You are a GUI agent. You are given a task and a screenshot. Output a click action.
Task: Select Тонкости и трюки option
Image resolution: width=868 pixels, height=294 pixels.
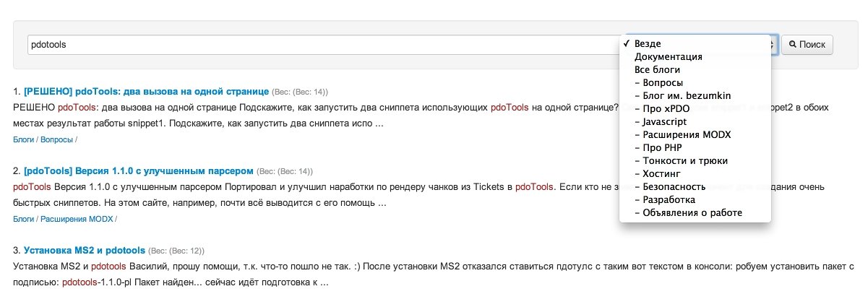(x=690, y=161)
